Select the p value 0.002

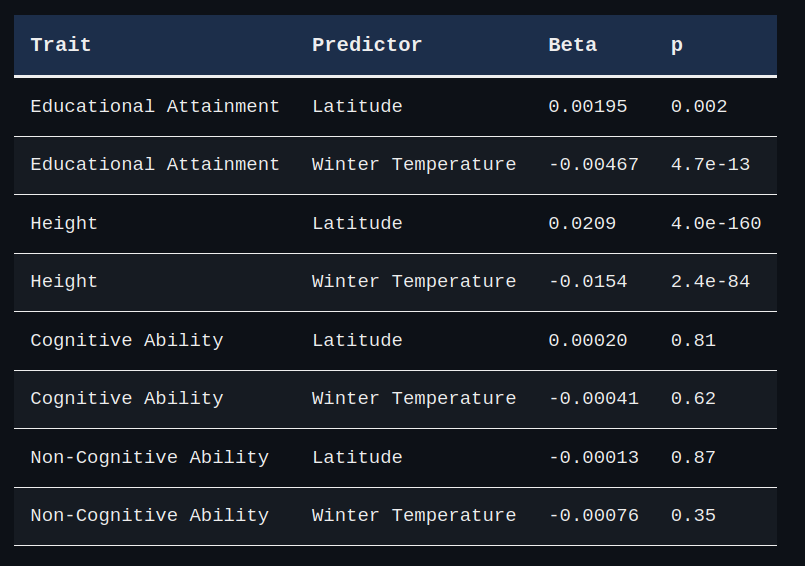699,106
